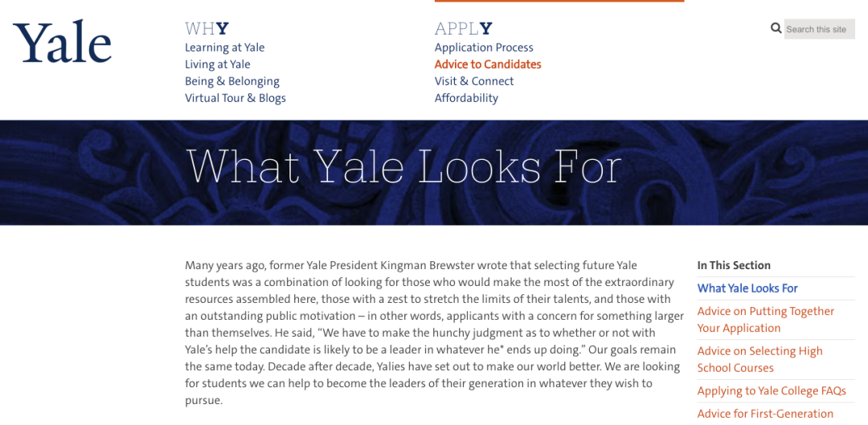868x425 pixels.
Task: Click Advice for First-Generation link
Action: [x=765, y=414]
